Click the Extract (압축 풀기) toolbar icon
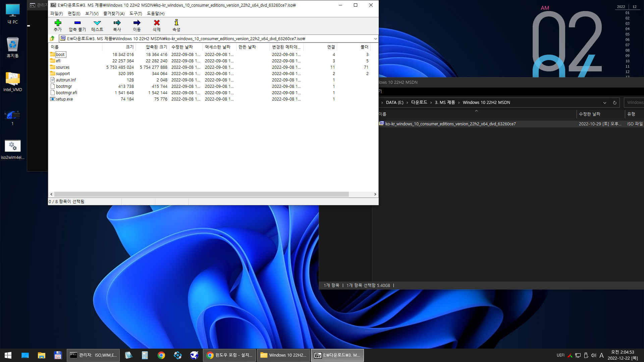Screen dimensions: 644x362 77,23
